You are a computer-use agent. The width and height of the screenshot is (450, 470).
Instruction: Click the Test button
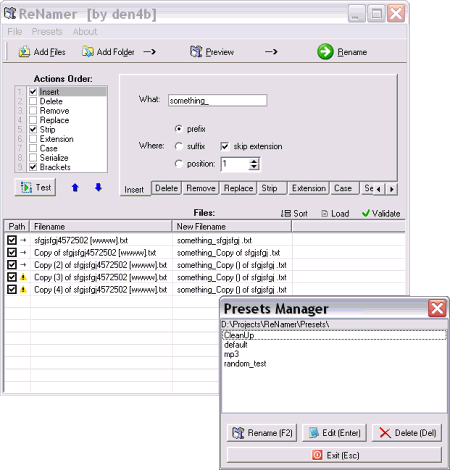pos(35,187)
